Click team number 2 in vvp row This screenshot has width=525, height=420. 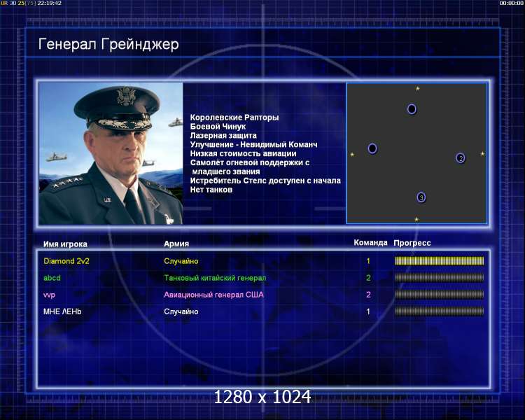[368, 295]
